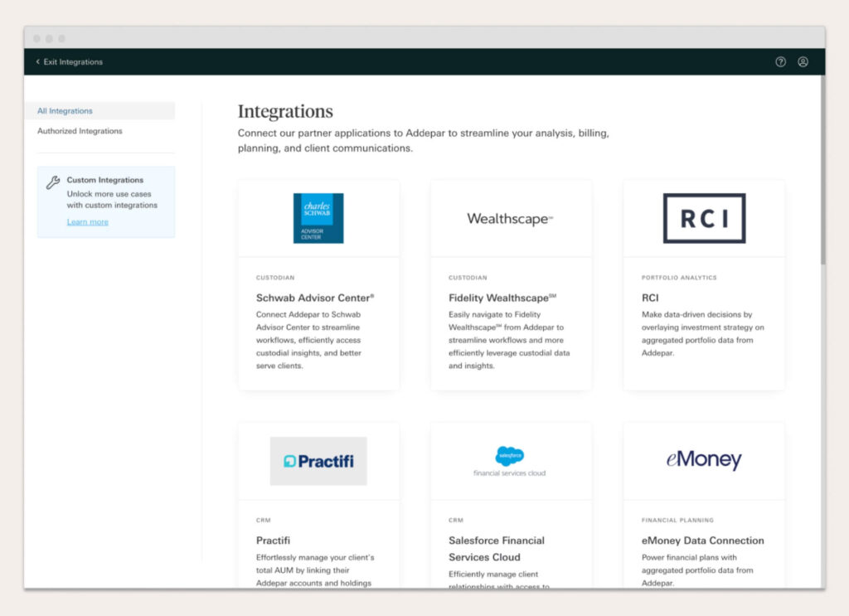The height and width of the screenshot is (616, 849).
Task: Click the Integrations page heading
Action: (285, 111)
